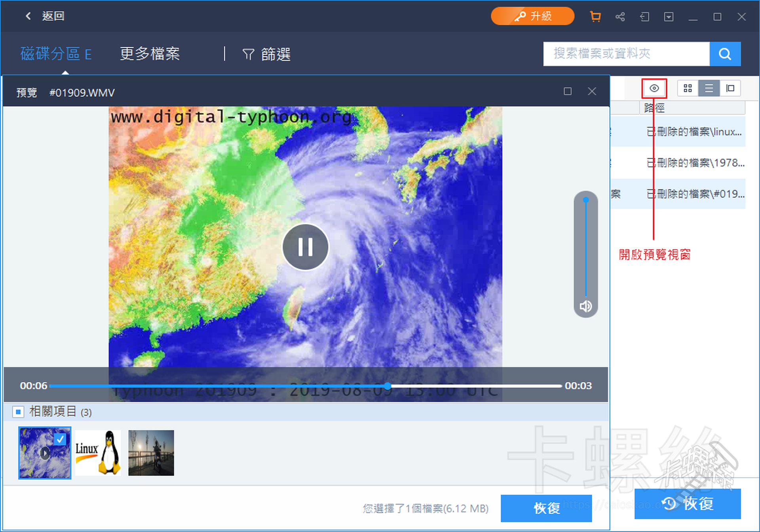Click the share icon in title bar
The width and height of the screenshot is (760, 532).
[x=620, y=17]
